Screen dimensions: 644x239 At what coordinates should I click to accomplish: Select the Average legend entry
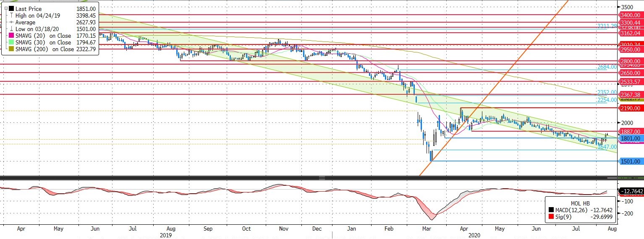click(25, 22)
